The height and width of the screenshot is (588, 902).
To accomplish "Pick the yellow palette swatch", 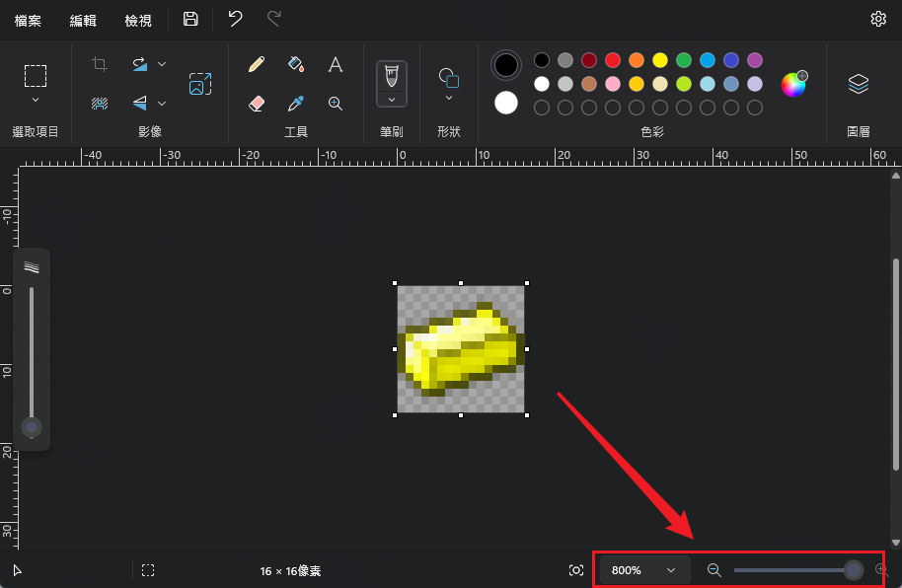I will (x=660, y=60).
